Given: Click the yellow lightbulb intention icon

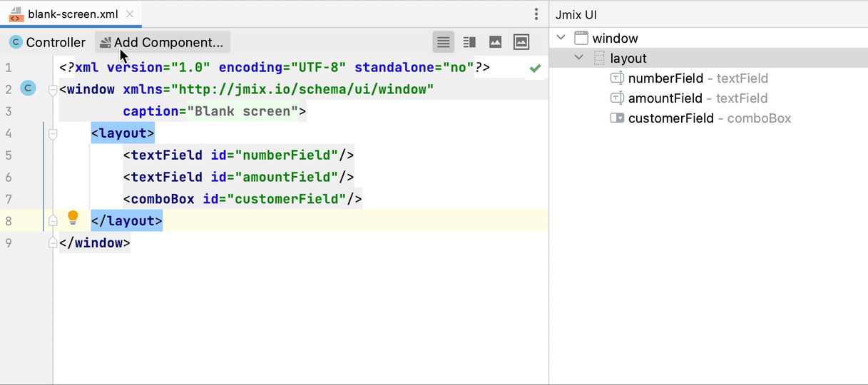Looking at the screenshot, I should tap(72, 218).
